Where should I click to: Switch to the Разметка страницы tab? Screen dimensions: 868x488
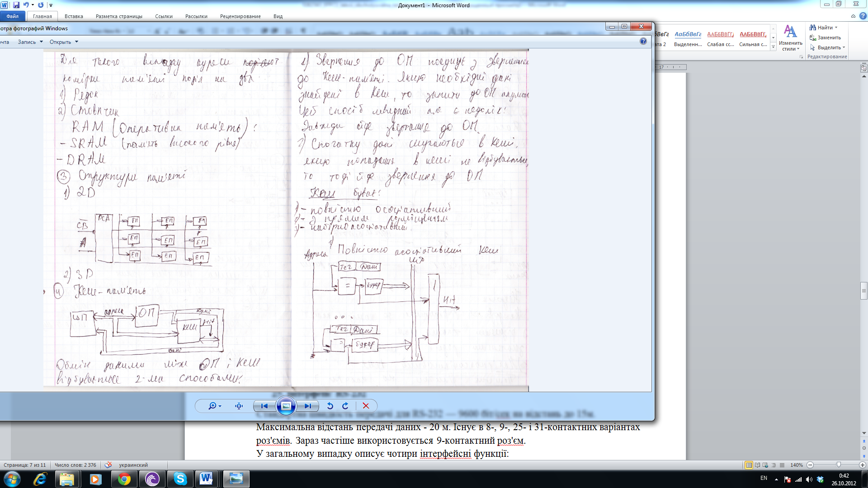click(119, 16)
